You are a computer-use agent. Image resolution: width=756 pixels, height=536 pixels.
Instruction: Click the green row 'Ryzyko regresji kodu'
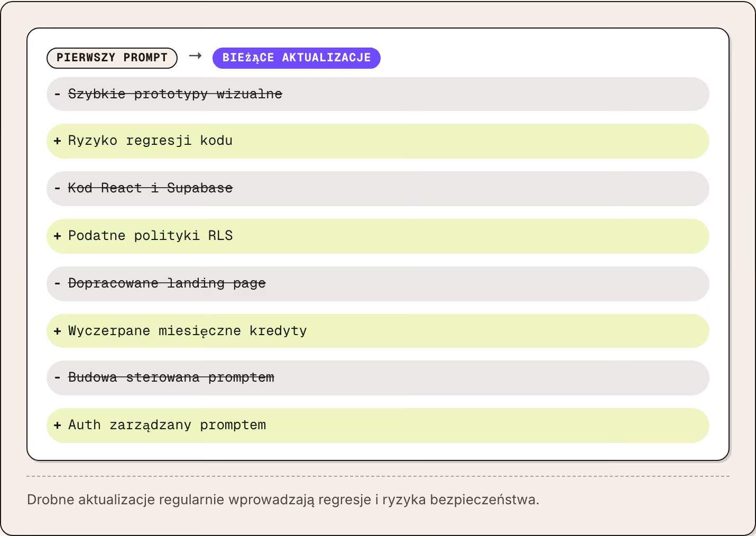pos(378,141)
